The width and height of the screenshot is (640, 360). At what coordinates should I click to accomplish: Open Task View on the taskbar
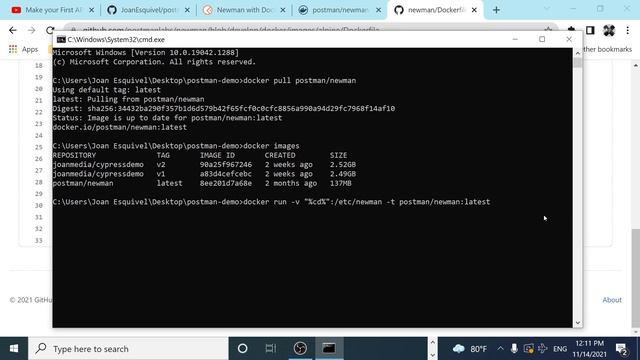click(271, 349)
